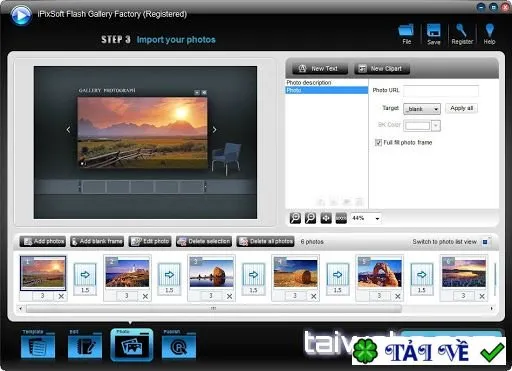This screenshot has width=512, height=371.
Task: Click the New Text button
Action: point(320,69)
